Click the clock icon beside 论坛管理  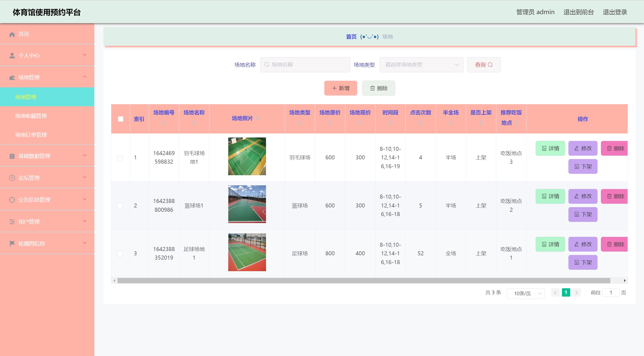[12, 178]
